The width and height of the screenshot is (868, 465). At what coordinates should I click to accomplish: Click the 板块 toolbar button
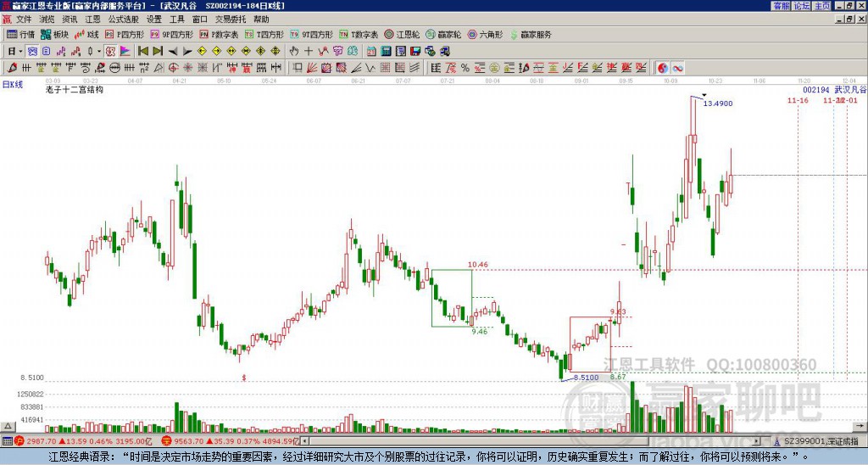(x=55, y=34)
